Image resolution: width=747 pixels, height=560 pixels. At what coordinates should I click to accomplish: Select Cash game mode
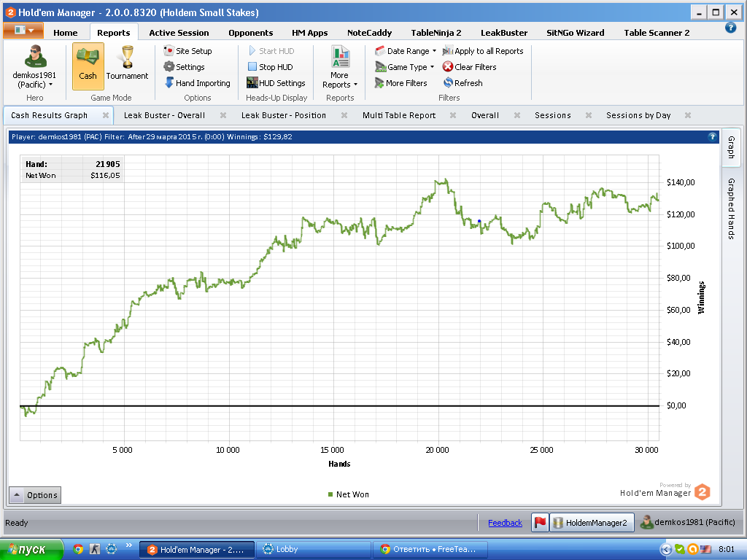point(88,66)
